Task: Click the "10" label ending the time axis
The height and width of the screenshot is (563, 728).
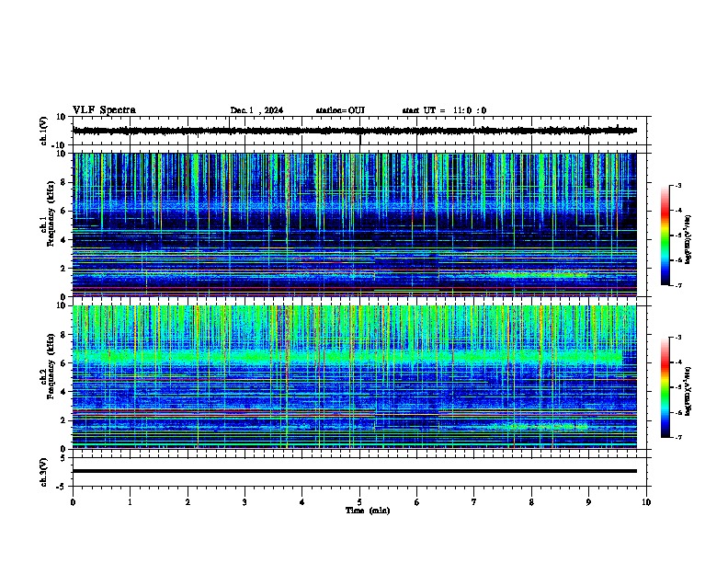Action: click(x=646, y=502)
